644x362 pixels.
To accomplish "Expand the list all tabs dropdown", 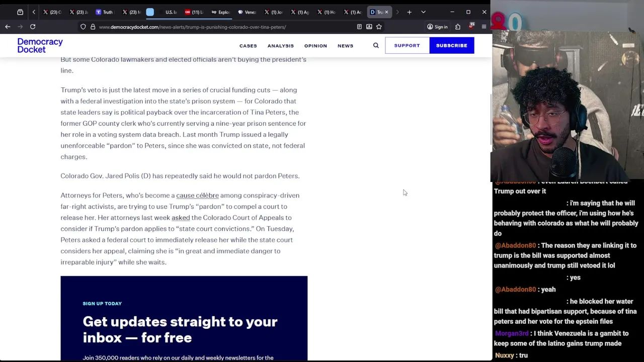I will tap(423, 12).
